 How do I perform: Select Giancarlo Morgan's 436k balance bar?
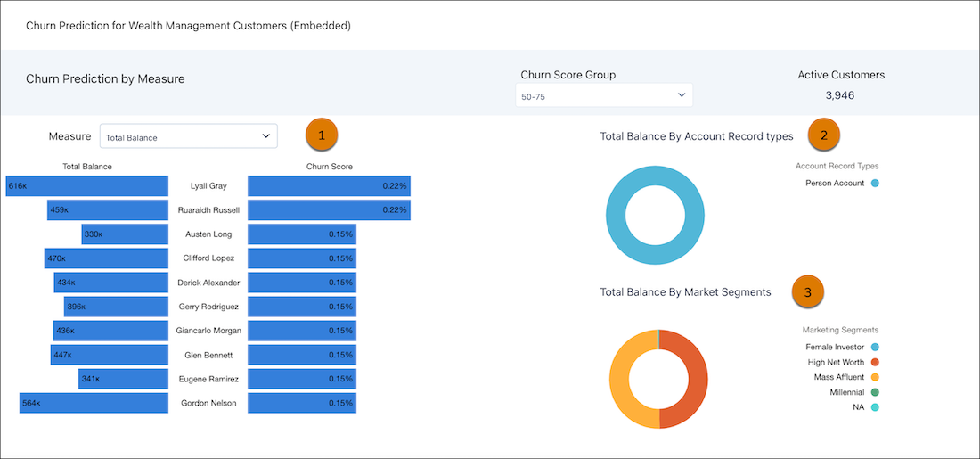click(110, 330)
